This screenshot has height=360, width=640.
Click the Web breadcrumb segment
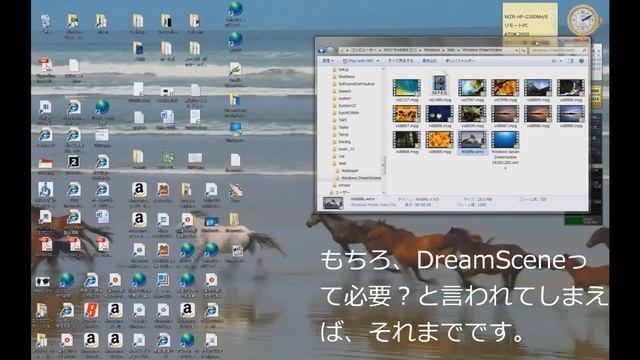451,50
